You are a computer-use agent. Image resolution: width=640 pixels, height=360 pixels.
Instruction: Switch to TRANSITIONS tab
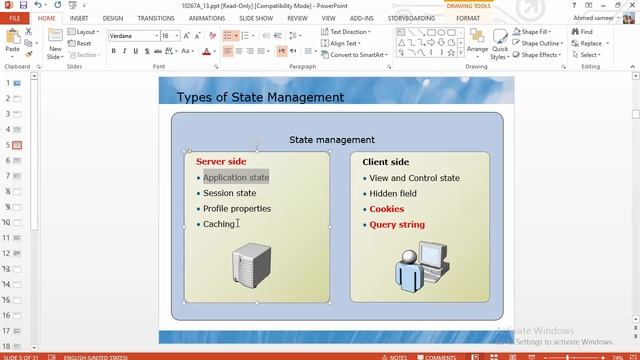click(156, 18)
